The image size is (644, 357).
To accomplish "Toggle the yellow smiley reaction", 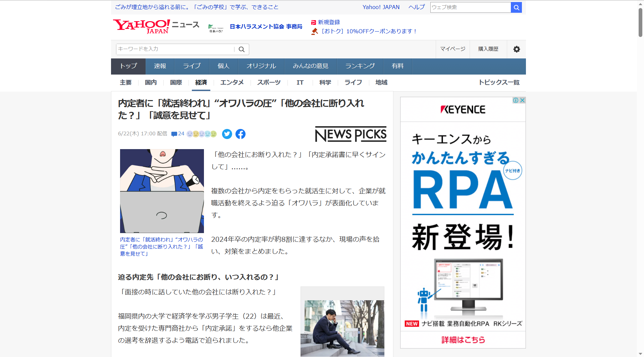I will coord(196,134).
